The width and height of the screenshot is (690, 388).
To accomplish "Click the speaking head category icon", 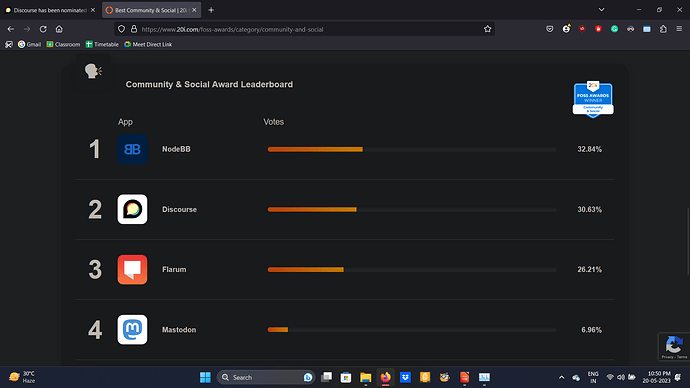I will pos(93,71).
